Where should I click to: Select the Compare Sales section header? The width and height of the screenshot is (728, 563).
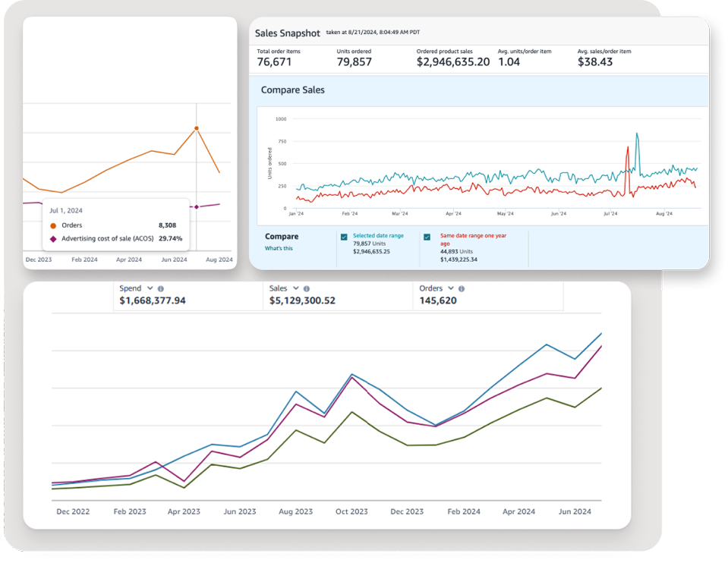click(292, 90)
